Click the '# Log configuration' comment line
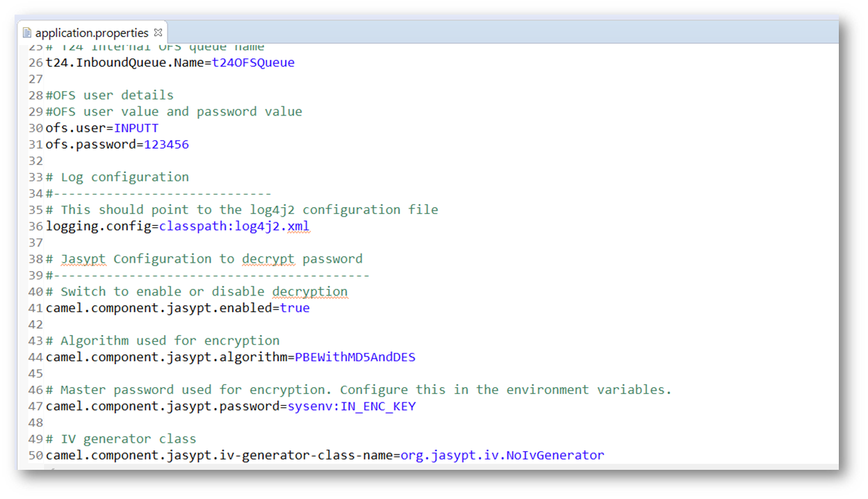The image size is (868, 499). [x=117, y=177]
